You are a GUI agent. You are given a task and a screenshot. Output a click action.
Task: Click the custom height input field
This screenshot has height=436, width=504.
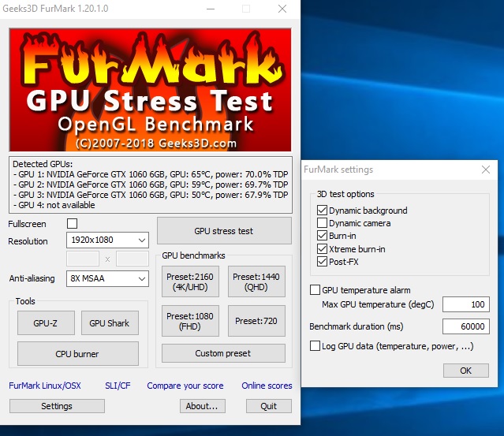tap(133, 259)
